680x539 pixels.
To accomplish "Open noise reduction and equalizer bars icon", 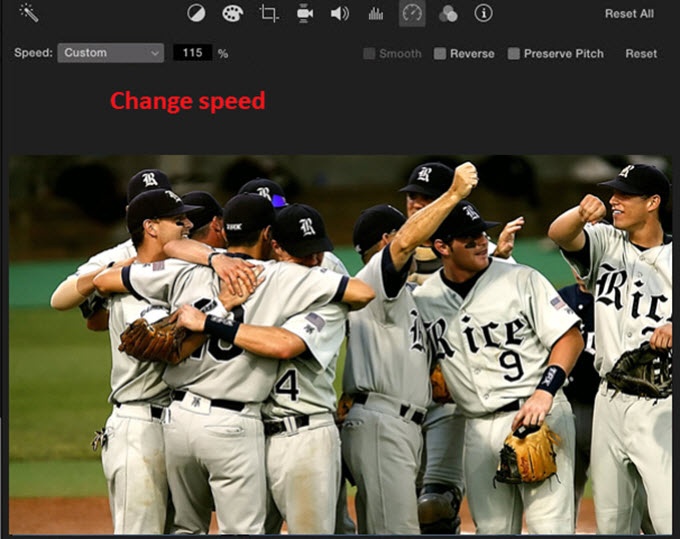I will 376,13.
